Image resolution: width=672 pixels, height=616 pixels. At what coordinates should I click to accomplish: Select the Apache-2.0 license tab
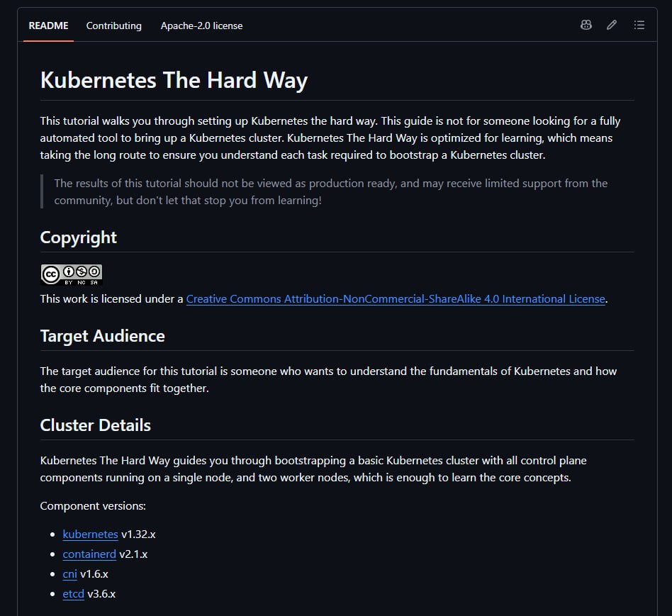pos(201,26)
